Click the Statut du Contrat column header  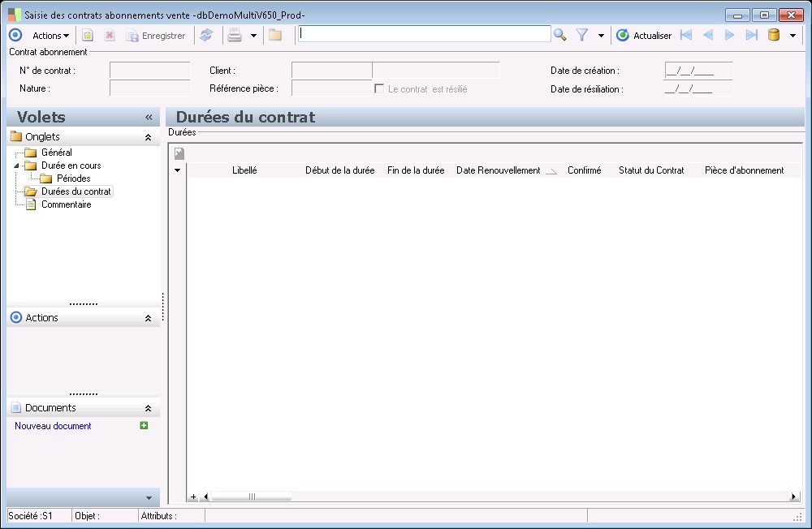click(651, 170)
